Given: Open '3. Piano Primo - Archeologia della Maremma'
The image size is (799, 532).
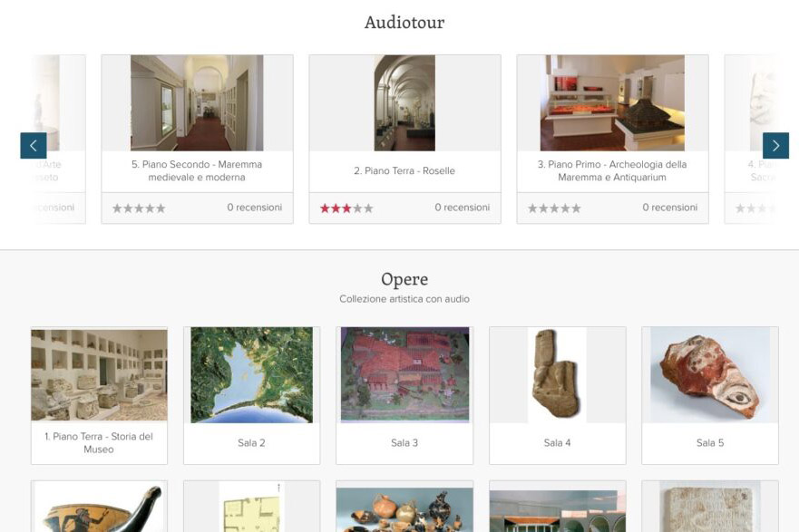Looking at the screenshot, I should pos(612,170).
